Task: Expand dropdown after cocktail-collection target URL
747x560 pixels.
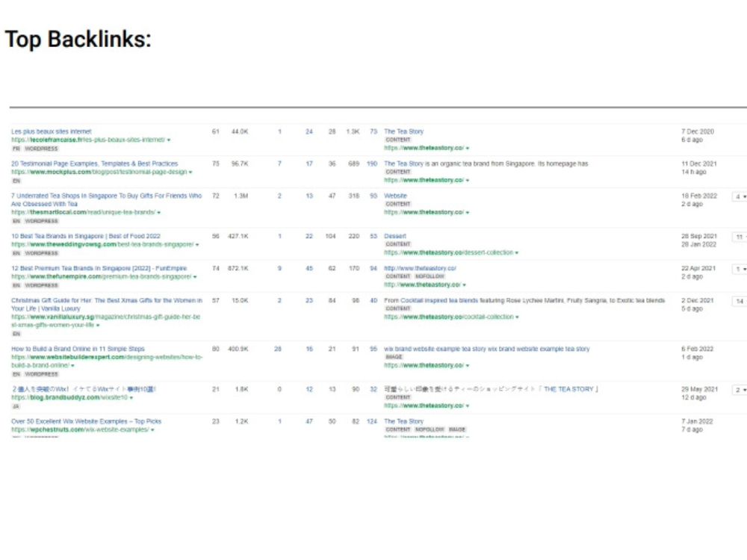Action: tap(517, 317)
